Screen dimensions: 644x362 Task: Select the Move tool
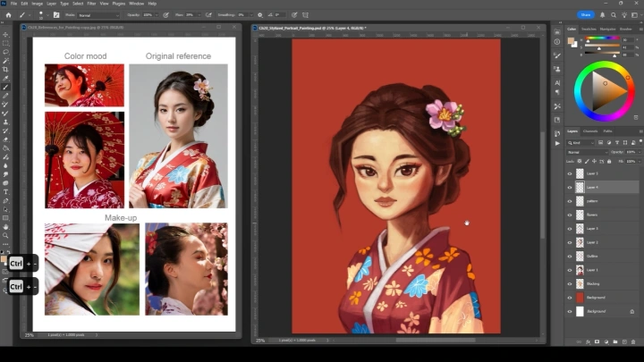pos(5,35)
